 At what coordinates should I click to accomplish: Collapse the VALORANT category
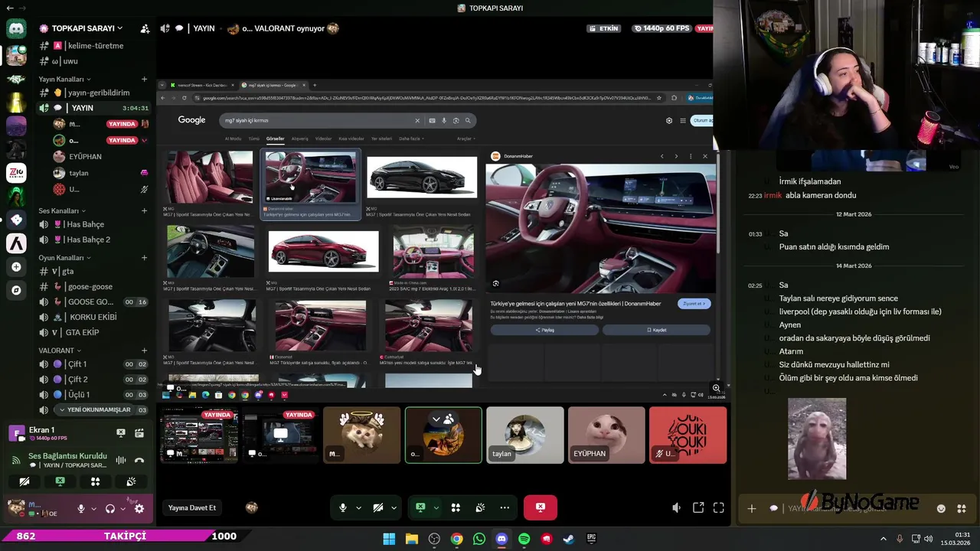[x=59, y=350]
